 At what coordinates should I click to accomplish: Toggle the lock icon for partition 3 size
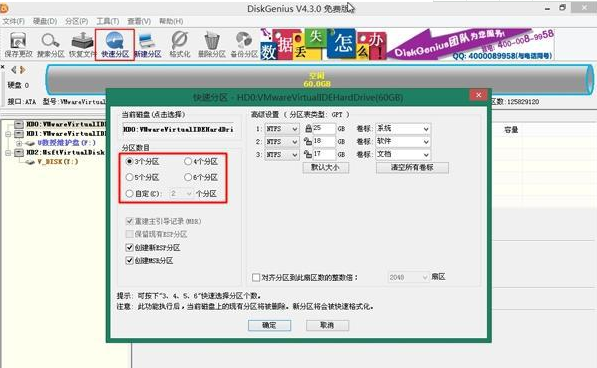click(x=308, y=154)
